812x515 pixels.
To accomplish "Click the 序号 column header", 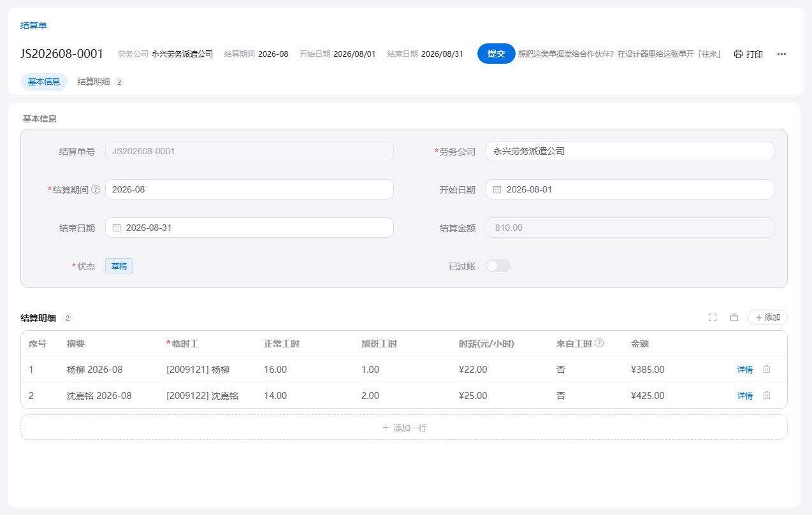I will click(x=38, y=344).
